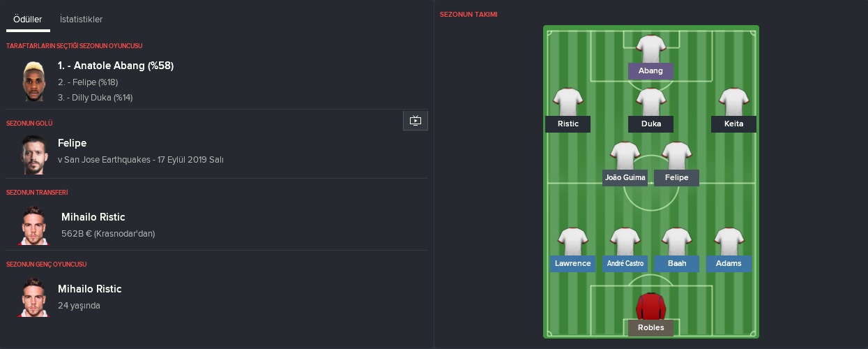Screen dimensions: 868x349
Task: Click Keita's shirt icon on the right wing
Action: point(734,102)
